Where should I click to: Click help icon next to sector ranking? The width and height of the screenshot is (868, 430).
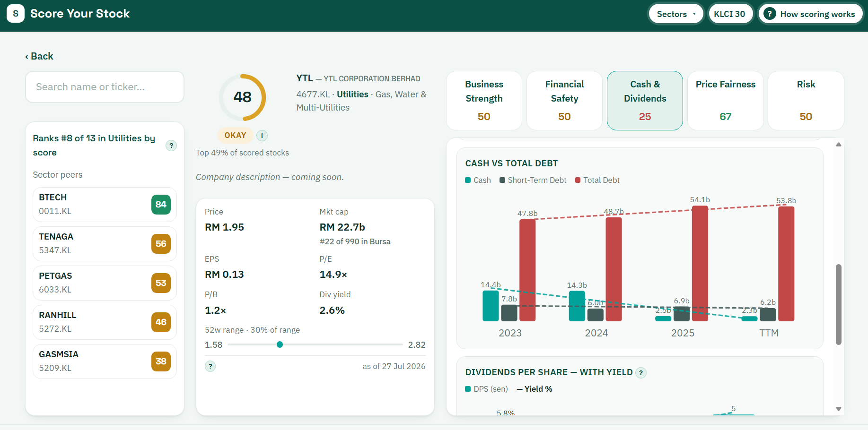click(x=171, y=146)
